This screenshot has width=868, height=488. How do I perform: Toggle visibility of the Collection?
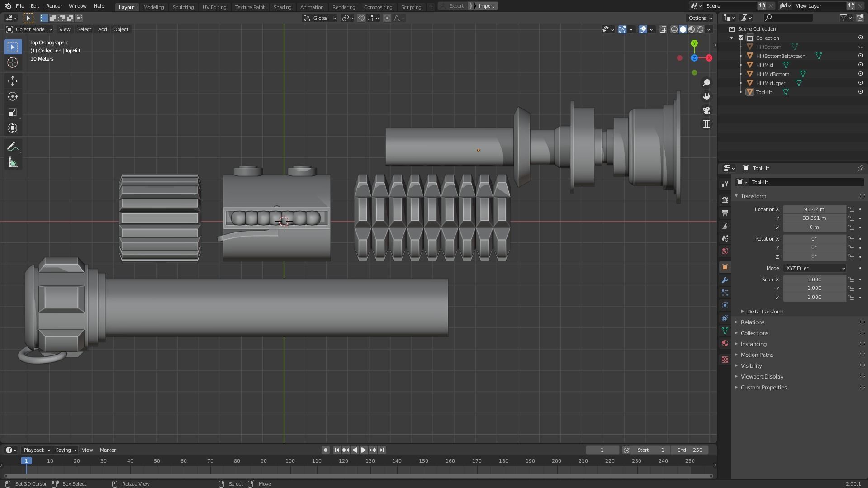tap(860, 38)
